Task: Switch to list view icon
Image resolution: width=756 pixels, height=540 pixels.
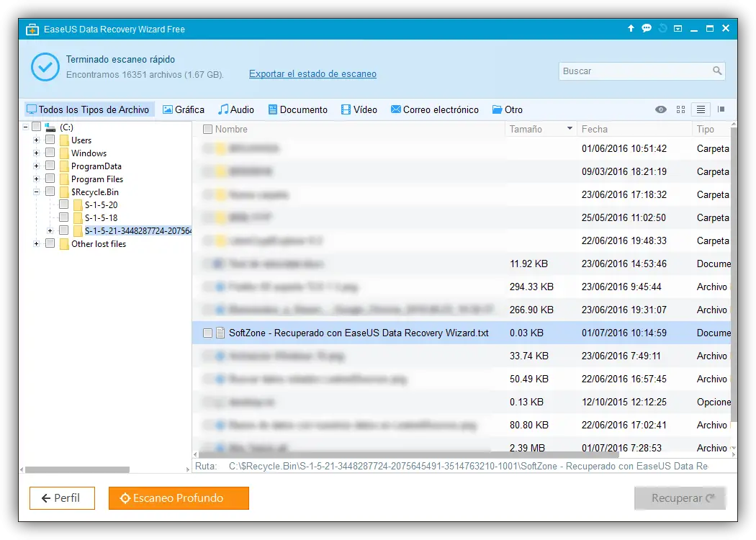Action: (x=701, y=109)
